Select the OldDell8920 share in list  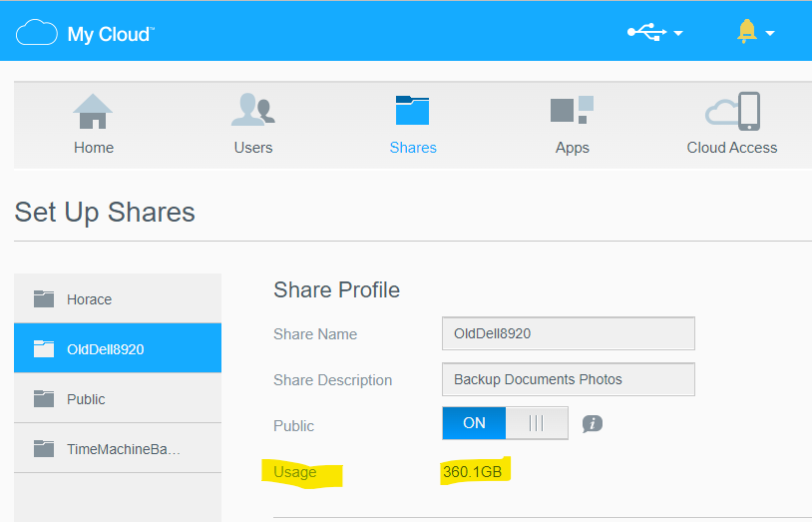coord(118,348)
